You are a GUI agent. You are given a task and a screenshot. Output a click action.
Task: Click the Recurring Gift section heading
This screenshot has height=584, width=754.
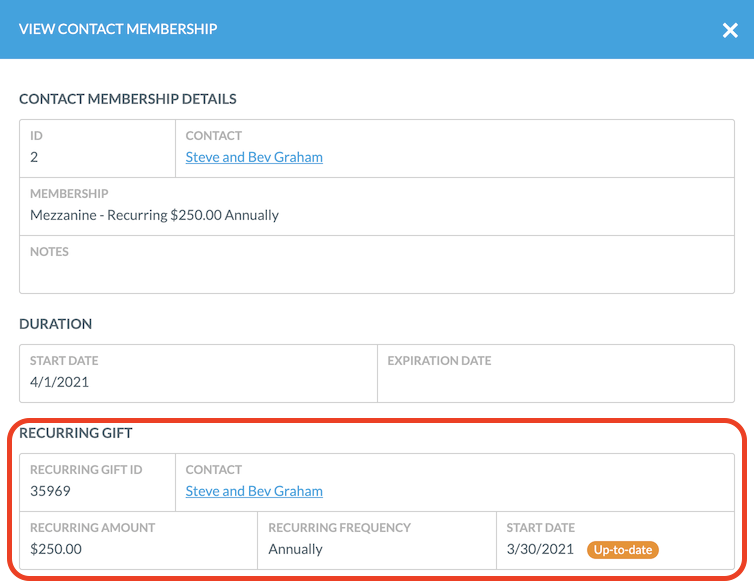click(x=76, y=433)
